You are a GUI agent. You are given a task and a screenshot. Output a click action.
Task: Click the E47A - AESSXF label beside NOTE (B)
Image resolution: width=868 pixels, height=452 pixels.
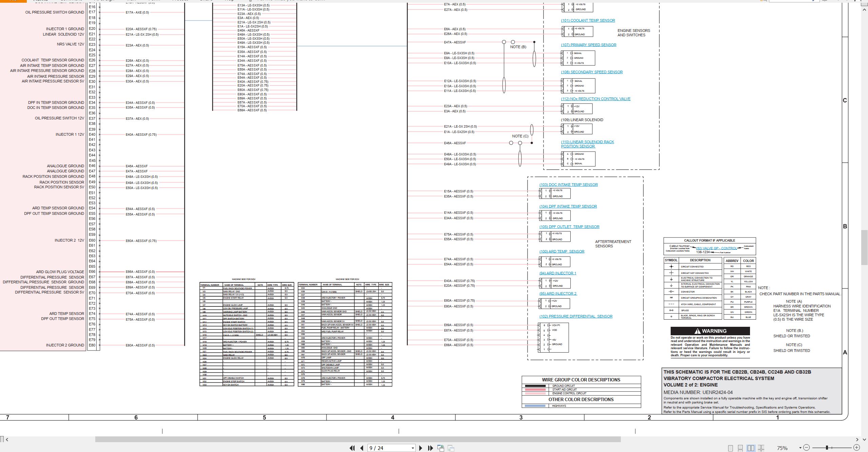pos(455,42)
